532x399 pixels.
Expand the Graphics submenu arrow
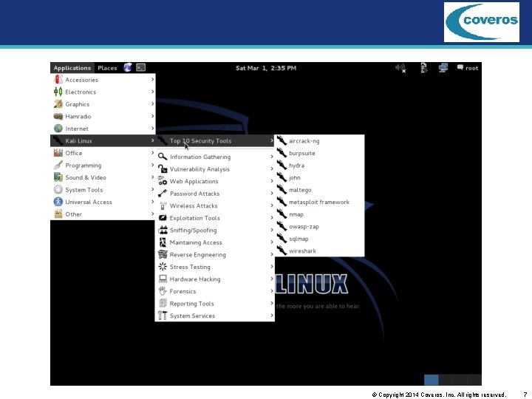[x=152, y=103]
